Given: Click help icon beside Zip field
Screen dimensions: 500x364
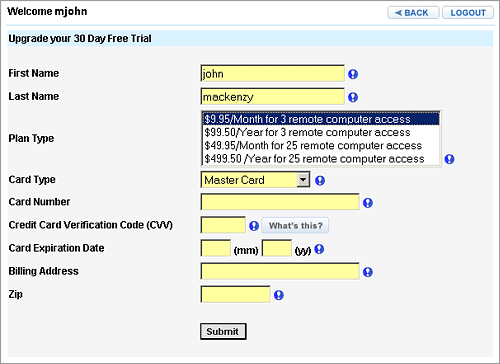Looking at the screenshot, I should pyautogui.click(x=279, y=295).
